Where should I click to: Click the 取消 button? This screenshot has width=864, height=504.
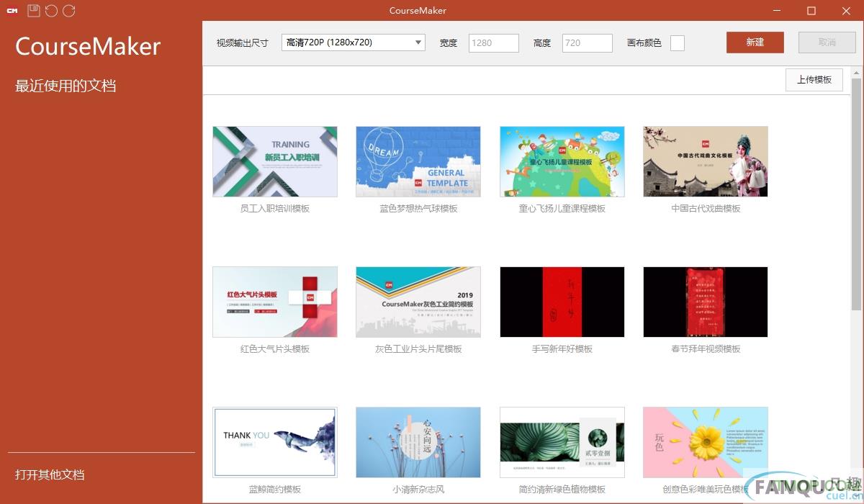827,42
